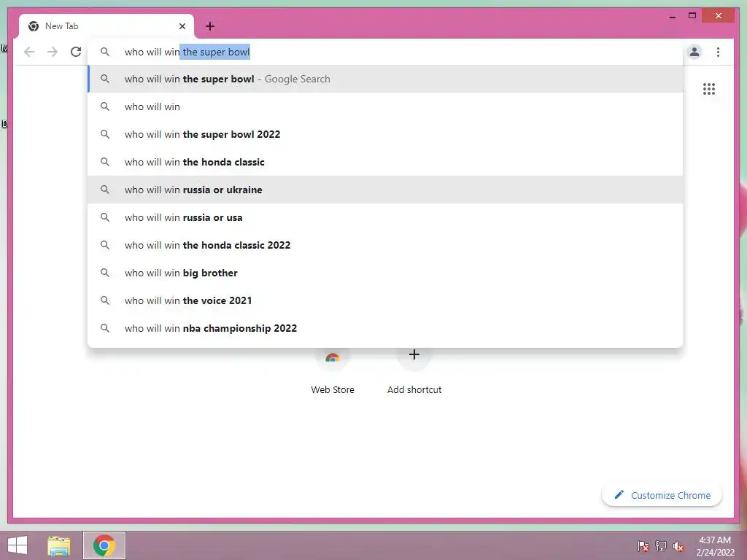Click the address bar text field
This screenshot has height=560, width=747.
(385, 52)
